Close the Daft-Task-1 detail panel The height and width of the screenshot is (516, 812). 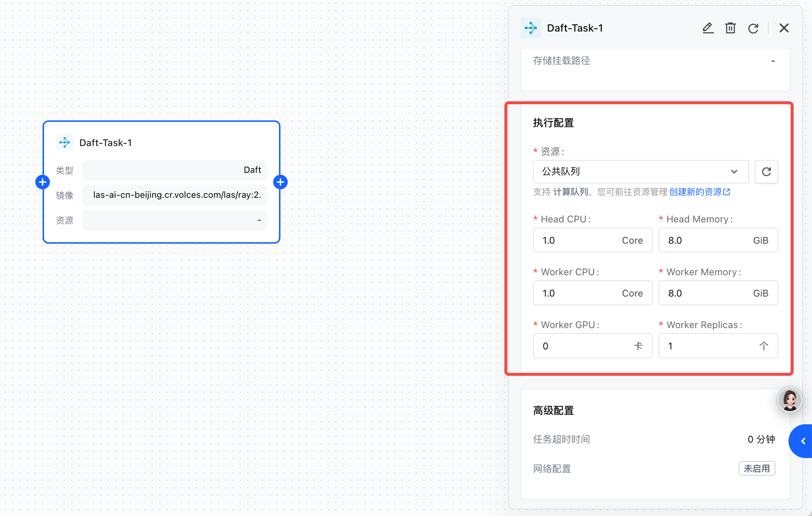pyautogui.click(x=784, y=28)
